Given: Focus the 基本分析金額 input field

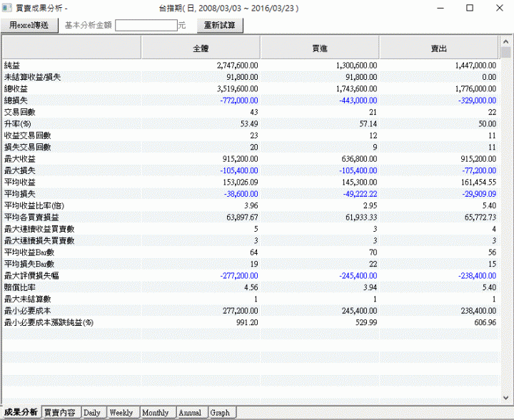Looking at the screenshot, I should click(x=146, y=25).
